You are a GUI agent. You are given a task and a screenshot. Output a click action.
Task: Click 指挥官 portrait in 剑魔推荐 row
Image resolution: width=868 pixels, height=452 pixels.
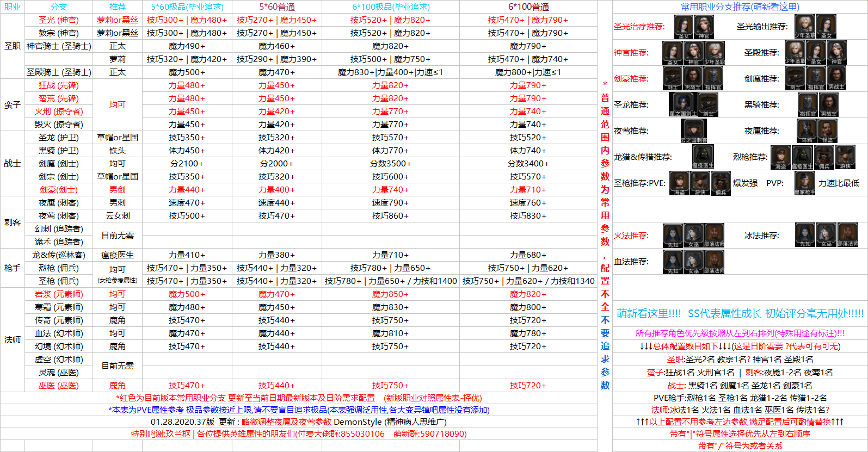point(816,79)
